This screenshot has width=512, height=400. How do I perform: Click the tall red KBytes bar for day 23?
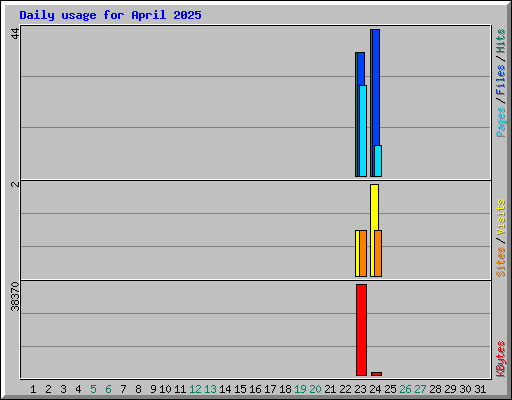pos(361,330)
